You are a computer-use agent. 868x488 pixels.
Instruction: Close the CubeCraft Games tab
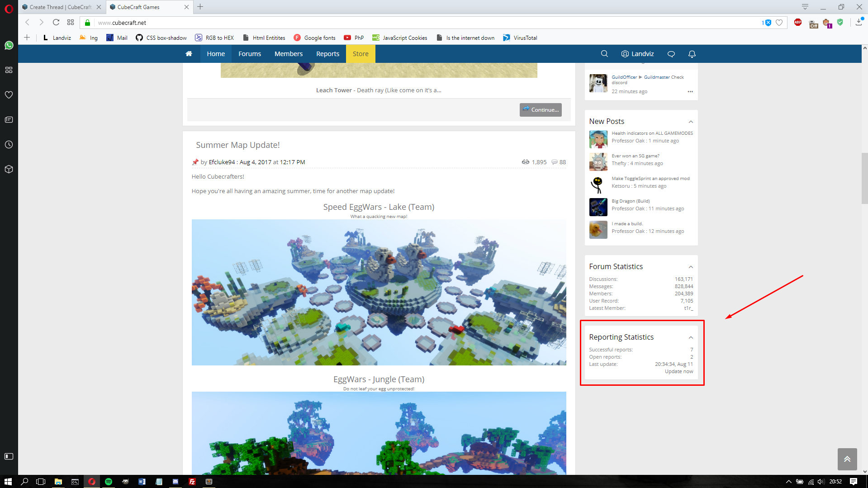coord(187,7)
